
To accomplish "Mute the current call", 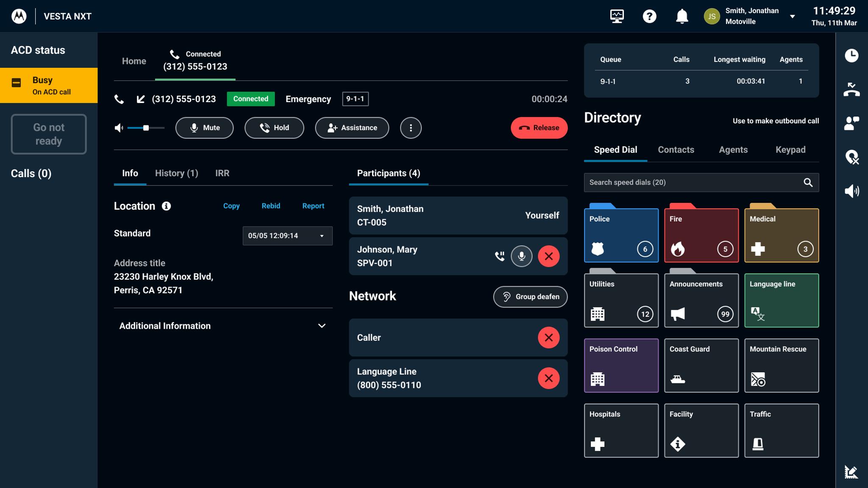I will tap(205, 128).
